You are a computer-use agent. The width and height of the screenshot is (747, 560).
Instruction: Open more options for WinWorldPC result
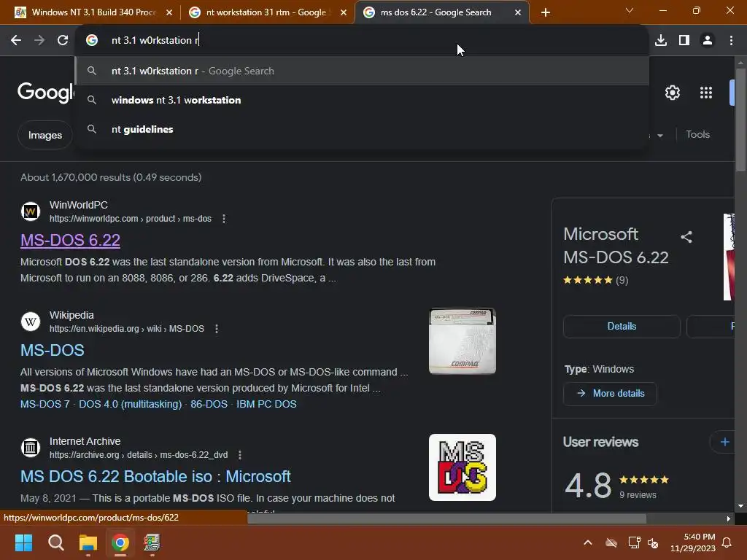point(224,219)
